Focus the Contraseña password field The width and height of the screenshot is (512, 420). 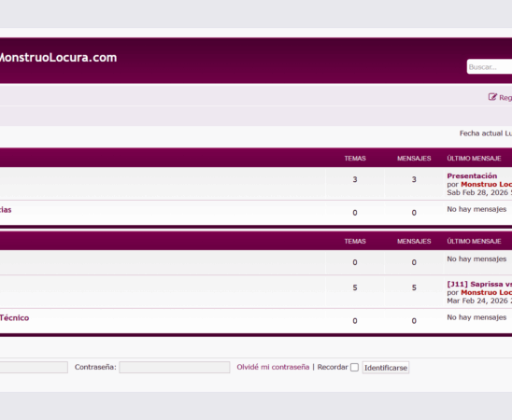click(175, 367)
